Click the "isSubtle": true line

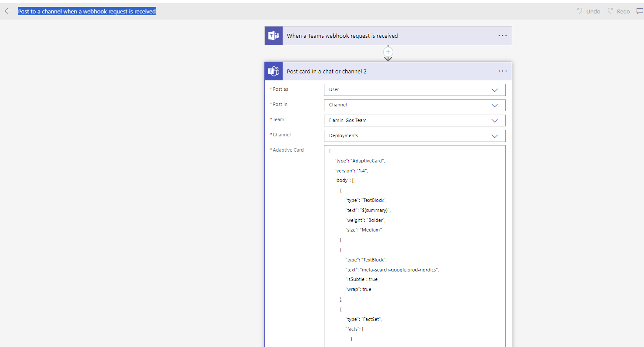362,279
